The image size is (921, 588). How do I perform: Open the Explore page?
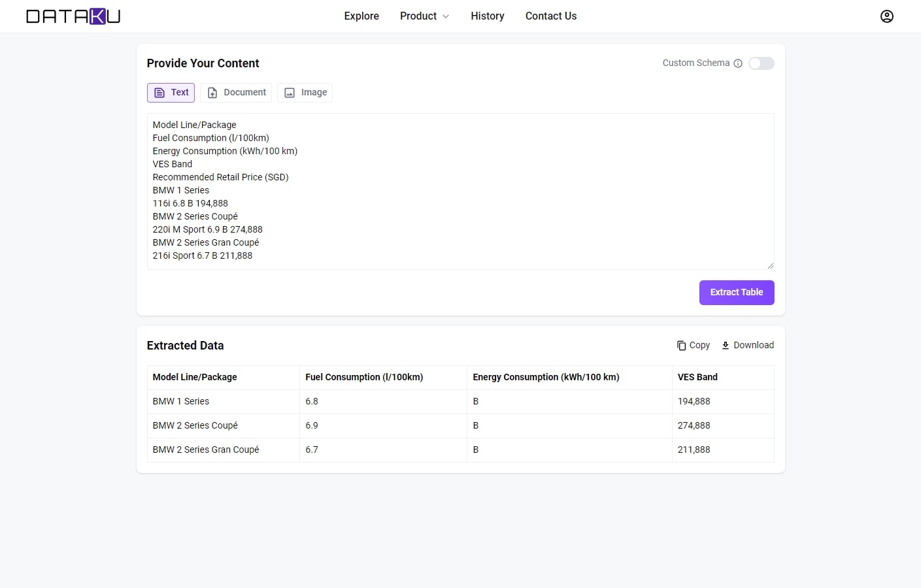361,16
